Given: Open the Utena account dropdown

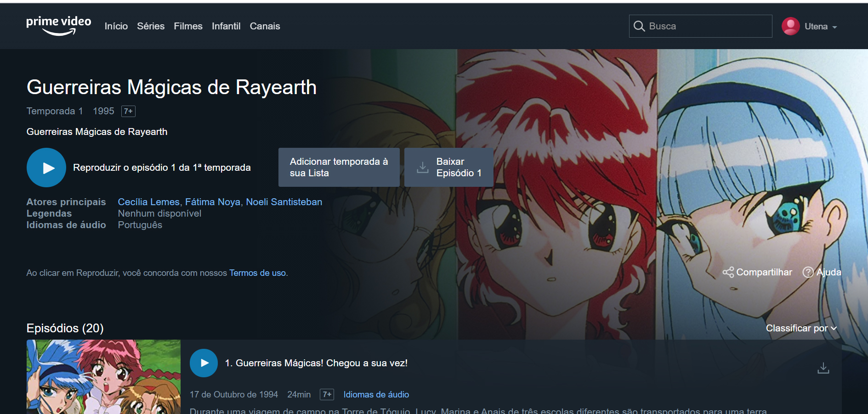Looking at the screenshot, I should tap(821, 27).
